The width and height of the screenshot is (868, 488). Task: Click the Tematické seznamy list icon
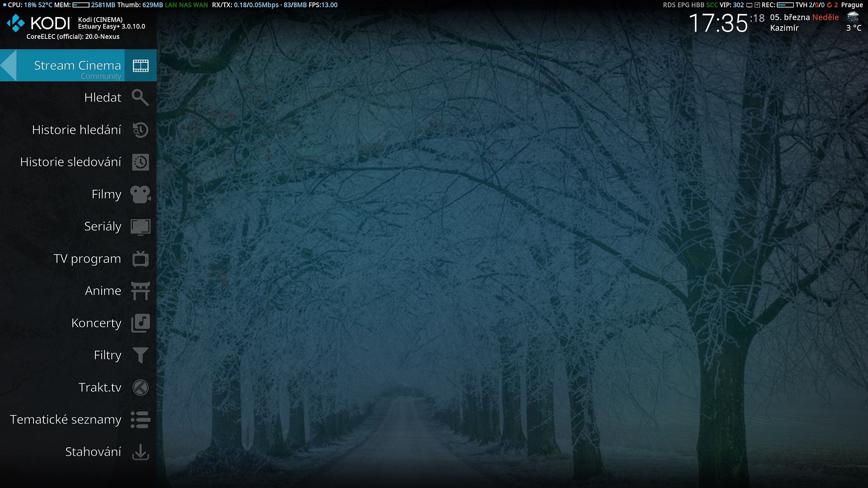point(140,420)
